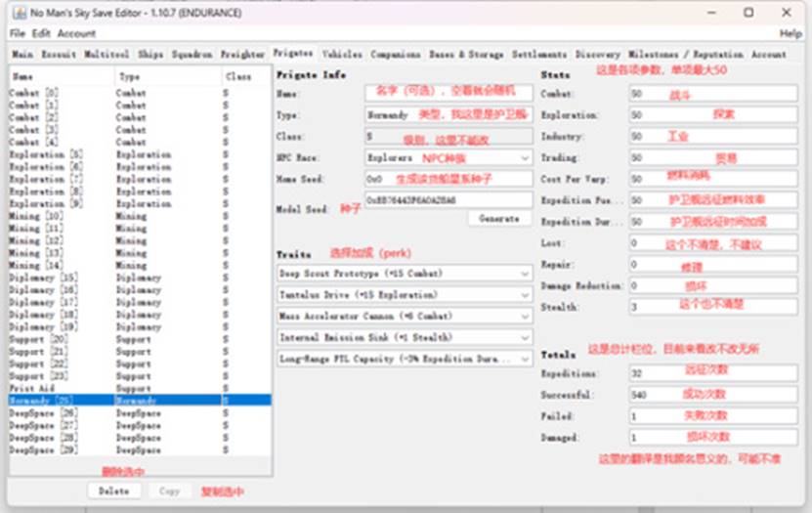812x513 pixels.
Task: Select the DeepSpace [26] frigate row
Action: click(x=140, y=413)
